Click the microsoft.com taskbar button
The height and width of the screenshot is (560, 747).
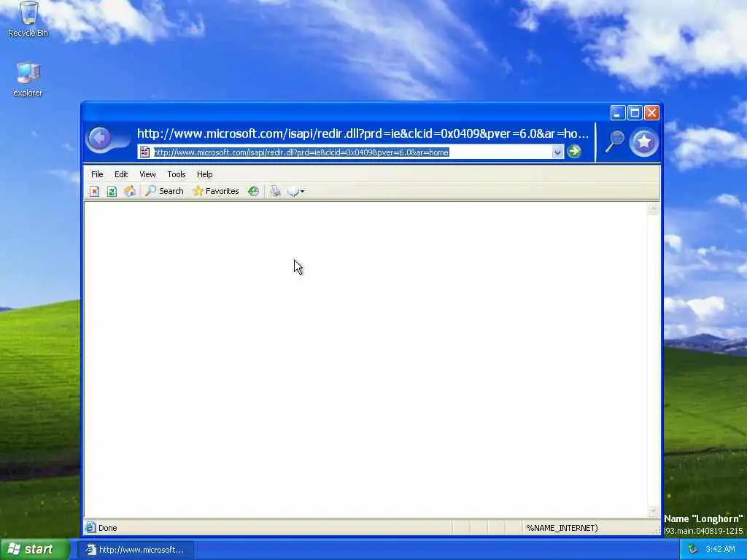(136, 550)
